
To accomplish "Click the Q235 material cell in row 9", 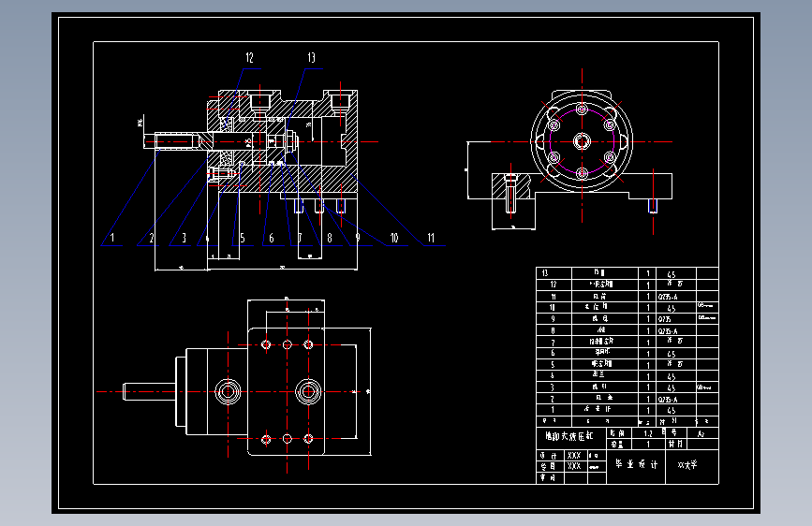I will [676, 319].
